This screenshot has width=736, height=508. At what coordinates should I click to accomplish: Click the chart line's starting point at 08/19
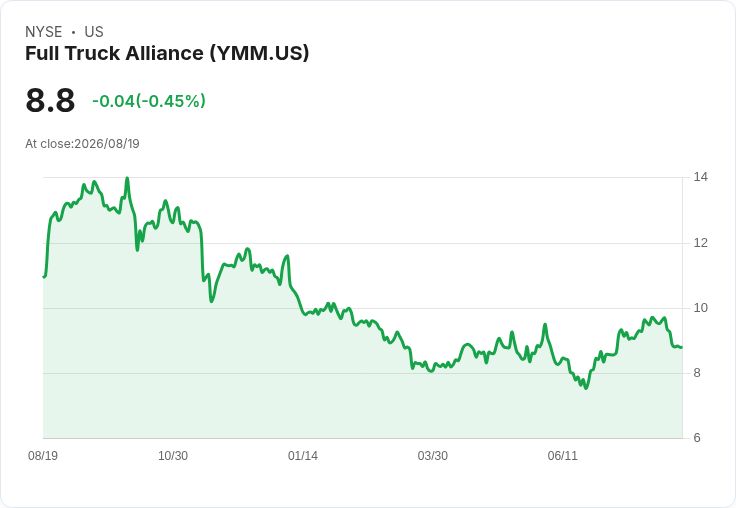tap(44, 277)
